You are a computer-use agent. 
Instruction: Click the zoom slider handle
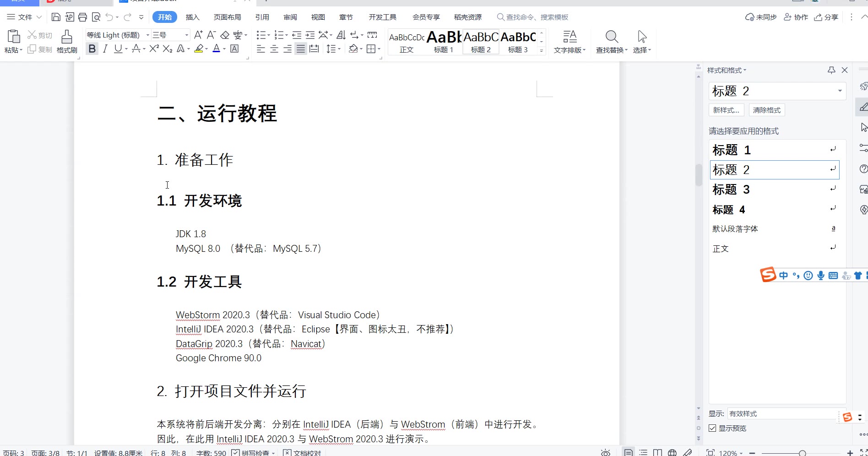802,453
